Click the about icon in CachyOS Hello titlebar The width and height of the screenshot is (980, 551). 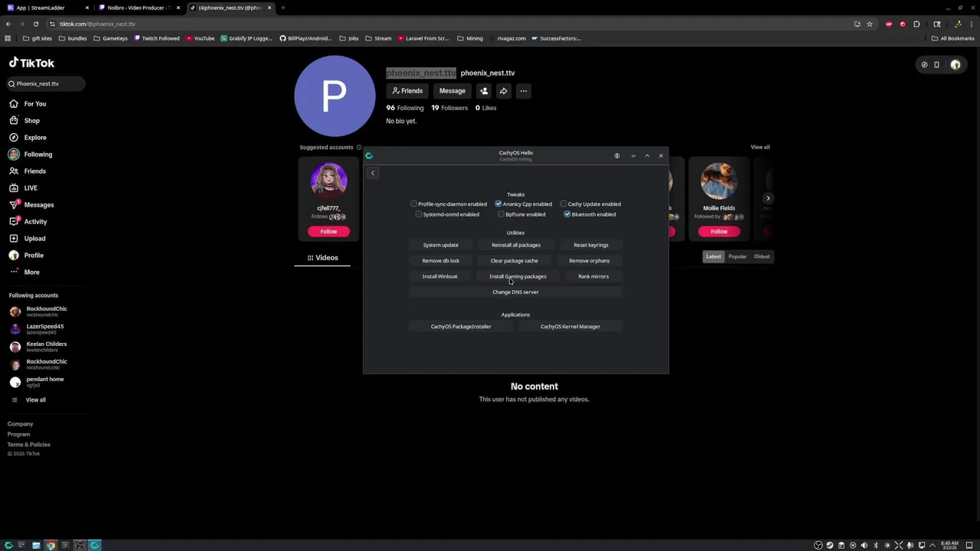[x=616, y=156]
